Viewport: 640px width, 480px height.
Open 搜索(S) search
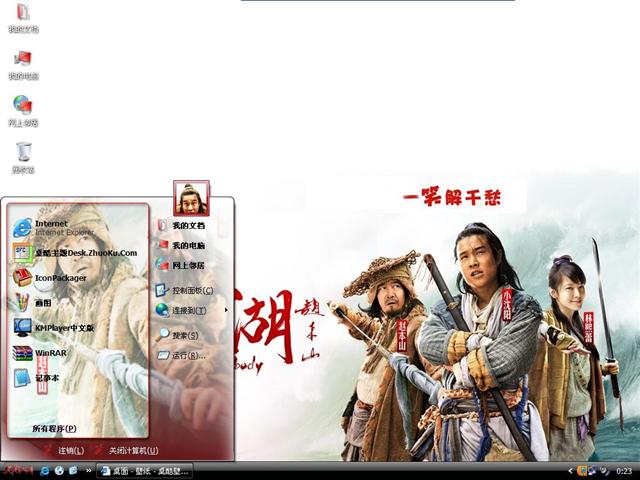coord(178,336)
